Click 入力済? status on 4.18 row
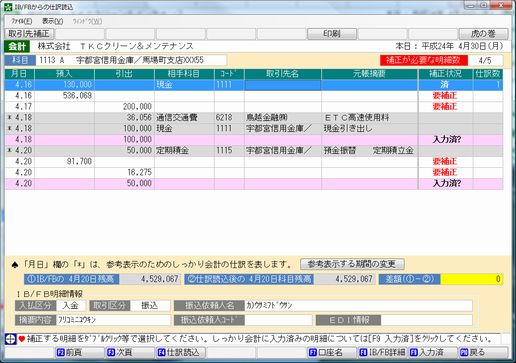 (x=446, y=140)
